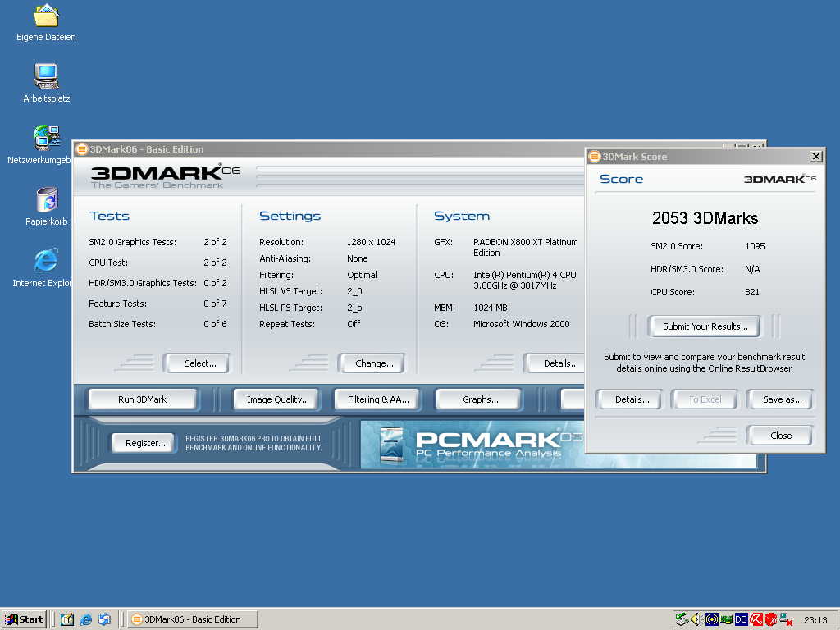Click the 3DMark06 - Basic Edition title bar

pyautogui.click(x=328, y=149)
